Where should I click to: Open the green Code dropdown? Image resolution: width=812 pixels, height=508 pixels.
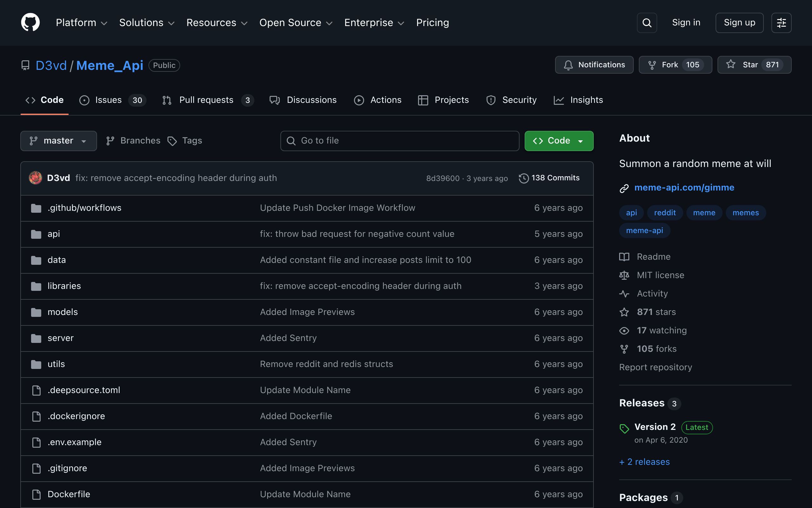point(559,141)
